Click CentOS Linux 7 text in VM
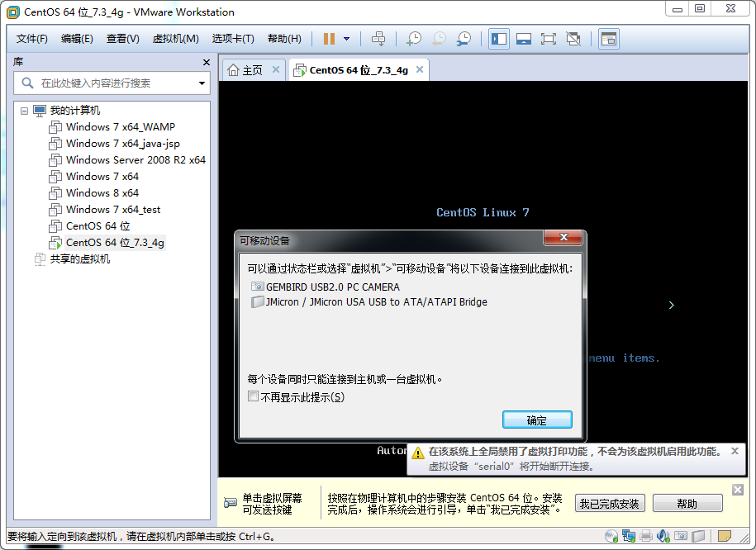The image size is (756, 550). tap(483, 212)
